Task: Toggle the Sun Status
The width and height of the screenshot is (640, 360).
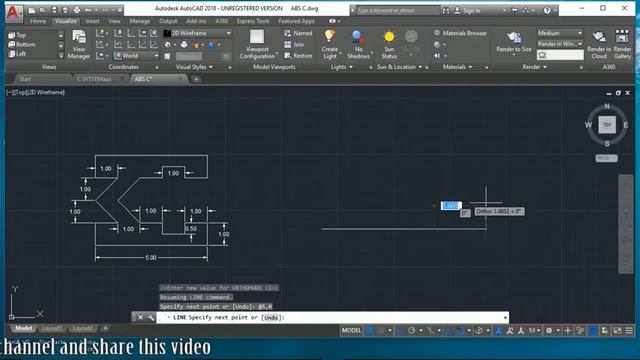Action: click(x=389, y=44)
